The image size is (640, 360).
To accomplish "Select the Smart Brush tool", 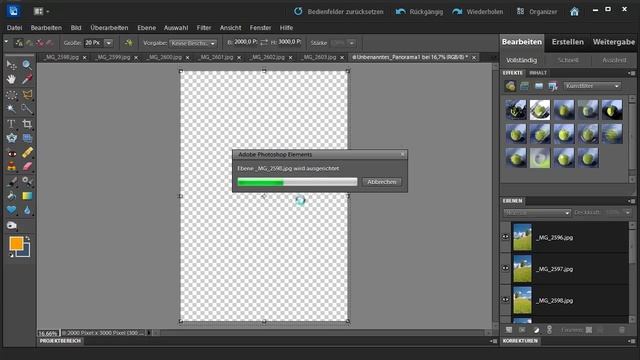I will coord(27,181).
